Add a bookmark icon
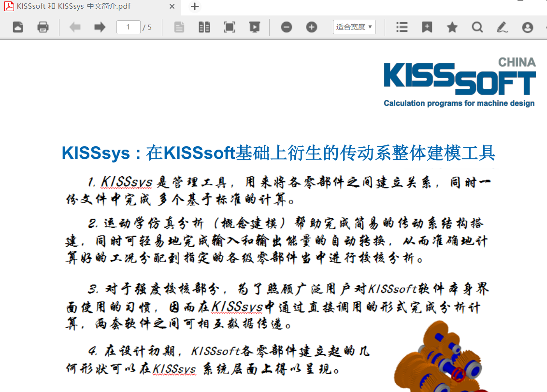Viewport: 547px width, 392px height. click(427, 27)
